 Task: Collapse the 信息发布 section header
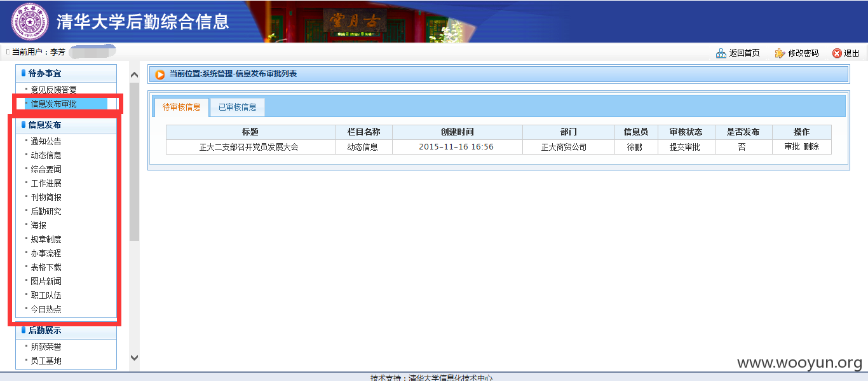pos(66,125)
